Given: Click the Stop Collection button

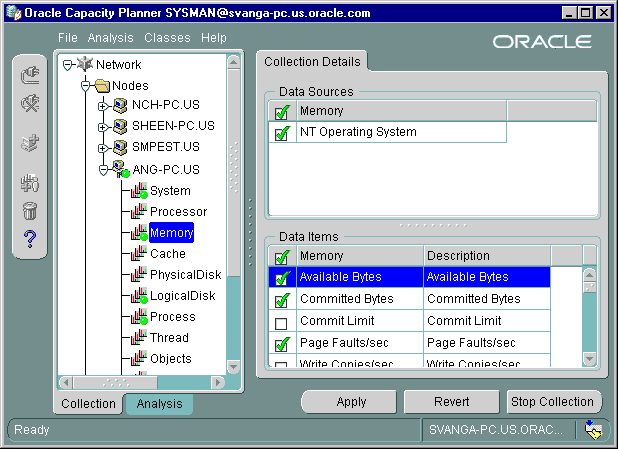Looking at the screenshot, I should [x=553, y=402].
